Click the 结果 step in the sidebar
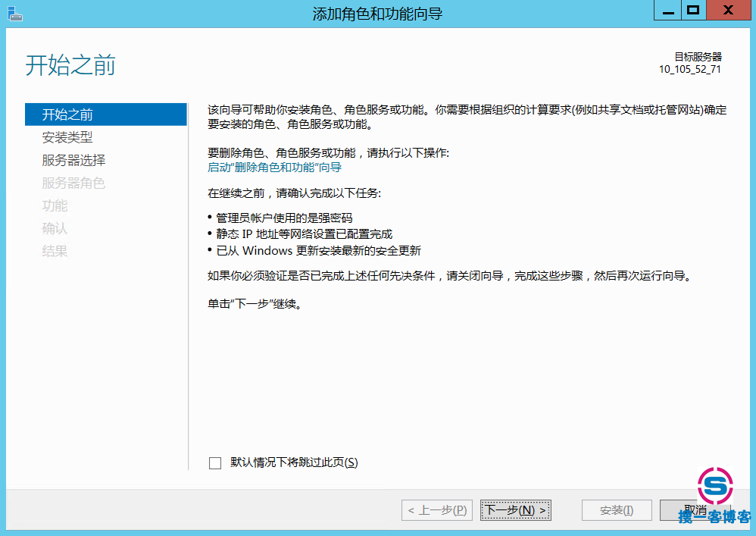The image size is (756, 536). [x=55, y=251]
